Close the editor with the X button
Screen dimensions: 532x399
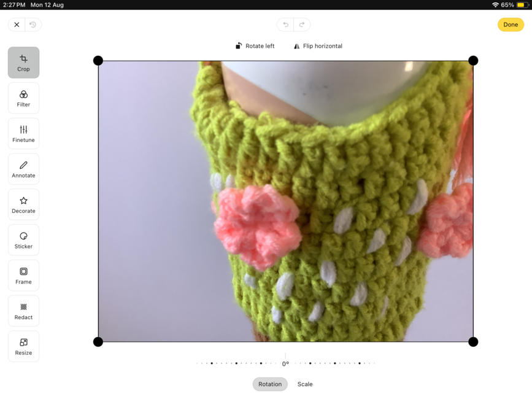17,25
